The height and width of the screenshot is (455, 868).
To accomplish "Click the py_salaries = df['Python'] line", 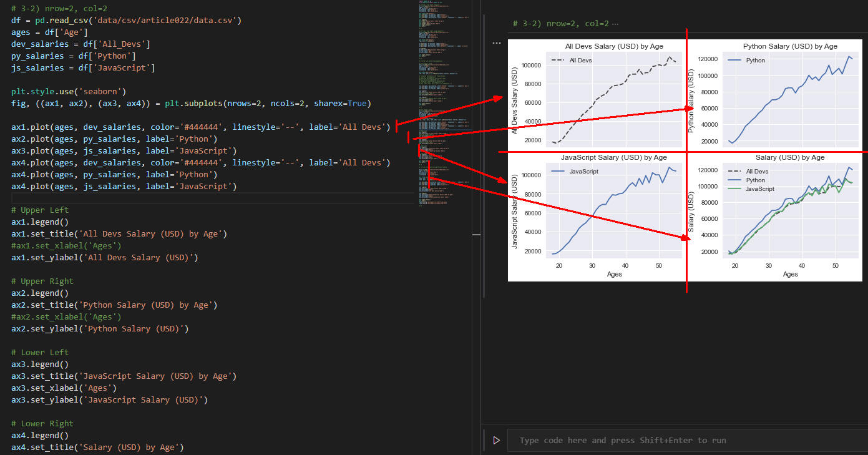I will [x=74, y=56].
